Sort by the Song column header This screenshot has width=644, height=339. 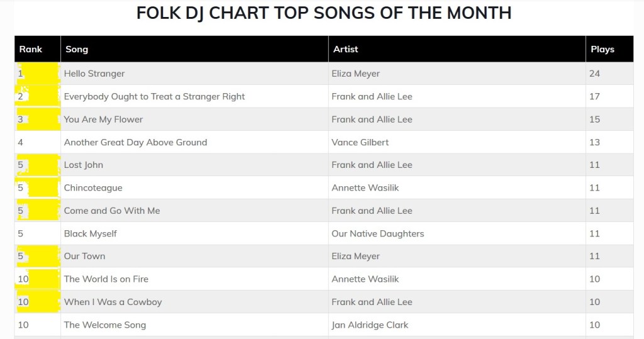point(77,49)
